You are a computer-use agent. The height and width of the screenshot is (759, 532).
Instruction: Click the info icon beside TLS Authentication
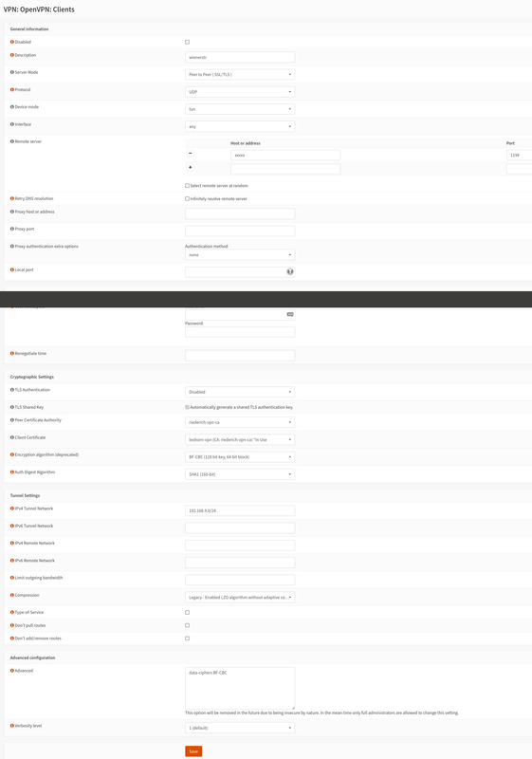click(12, 390)
